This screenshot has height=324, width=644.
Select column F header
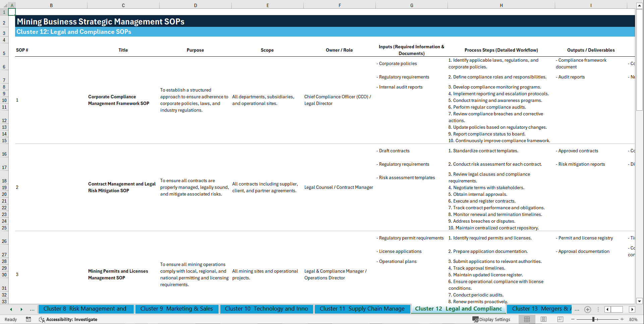[339, 5]
